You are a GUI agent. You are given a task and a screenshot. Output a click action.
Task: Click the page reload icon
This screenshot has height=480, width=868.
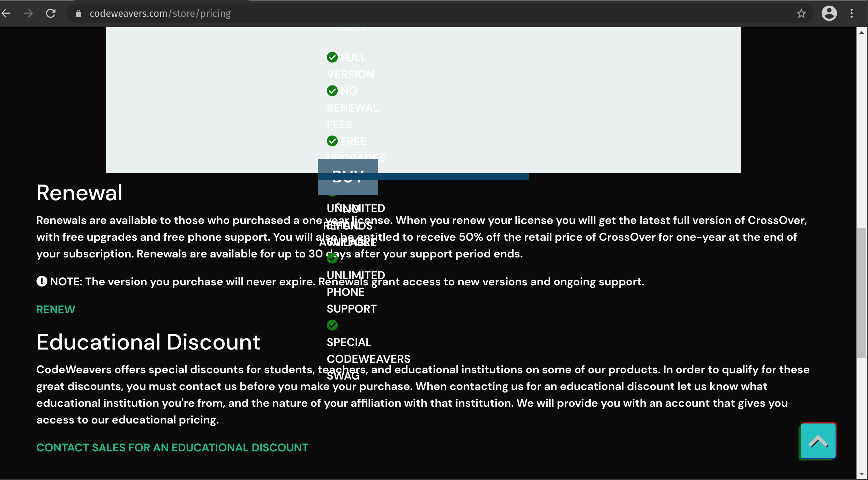tap(51, 13)
